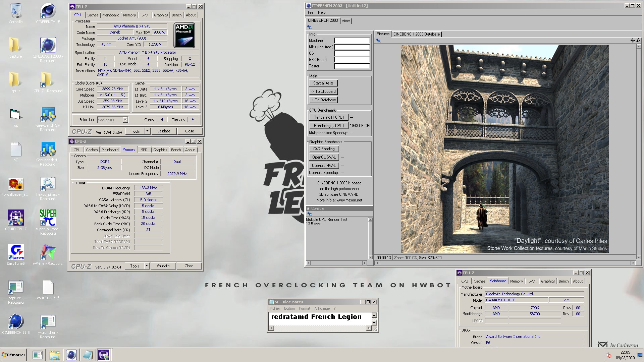Launch Geekbench 3 shortcut icon
644x362 pixels.
(x=48, y=115)
